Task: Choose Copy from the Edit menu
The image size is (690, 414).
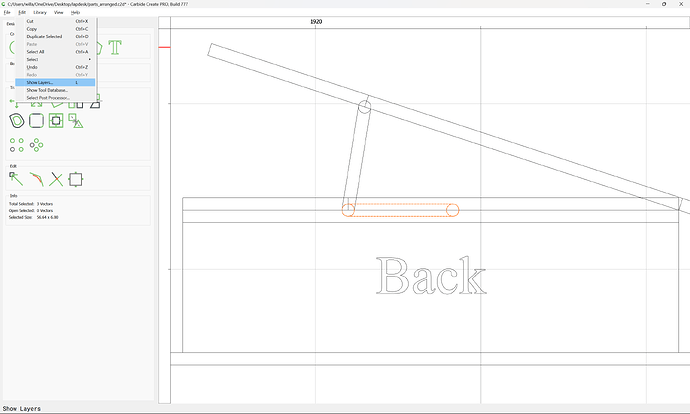Action: (x=55, y=29)
